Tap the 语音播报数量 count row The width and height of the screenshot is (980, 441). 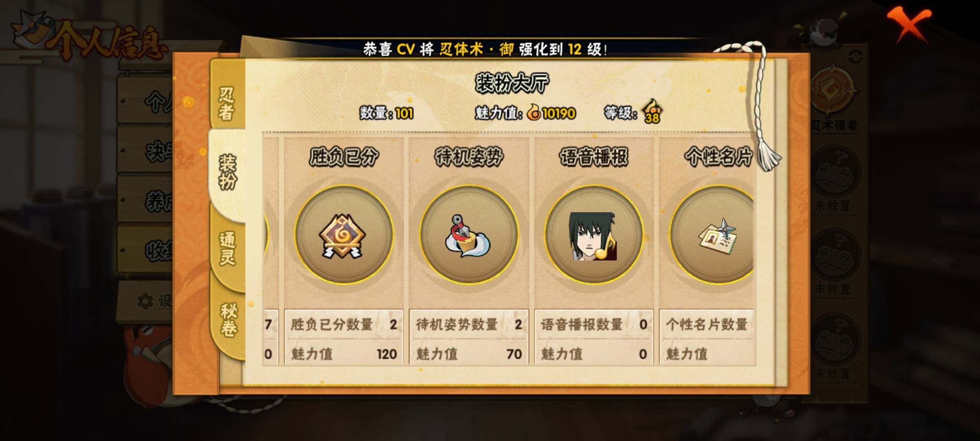[x=594, y=325]
